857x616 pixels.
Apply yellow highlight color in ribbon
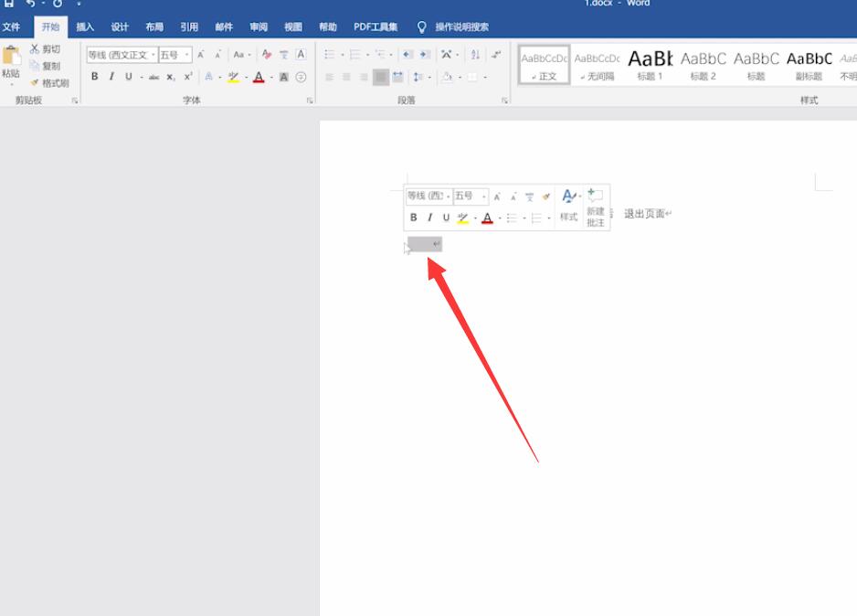[233, 77]
